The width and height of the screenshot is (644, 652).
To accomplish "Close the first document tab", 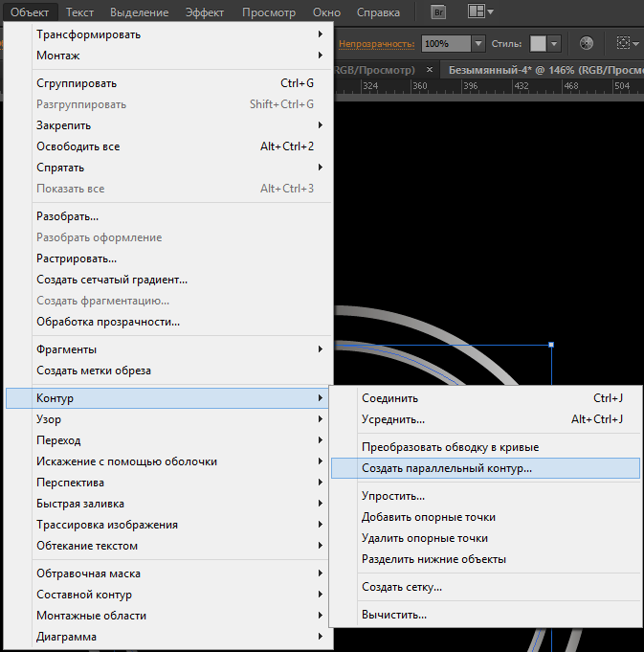I will pos(430,70).
